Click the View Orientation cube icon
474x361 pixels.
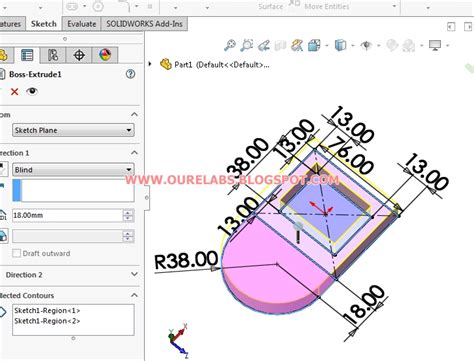pos(314,45)
